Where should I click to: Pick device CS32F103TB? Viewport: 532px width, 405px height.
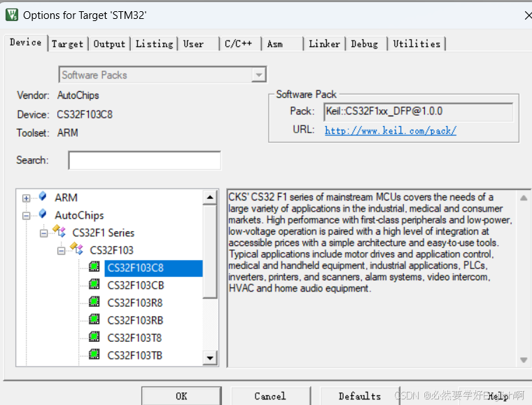tap(135, 356)
